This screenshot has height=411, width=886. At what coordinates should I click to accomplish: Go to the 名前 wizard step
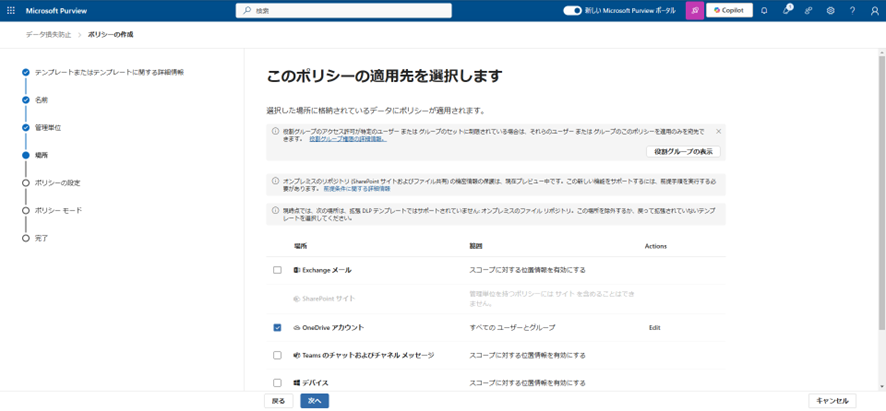click(41, 100)
